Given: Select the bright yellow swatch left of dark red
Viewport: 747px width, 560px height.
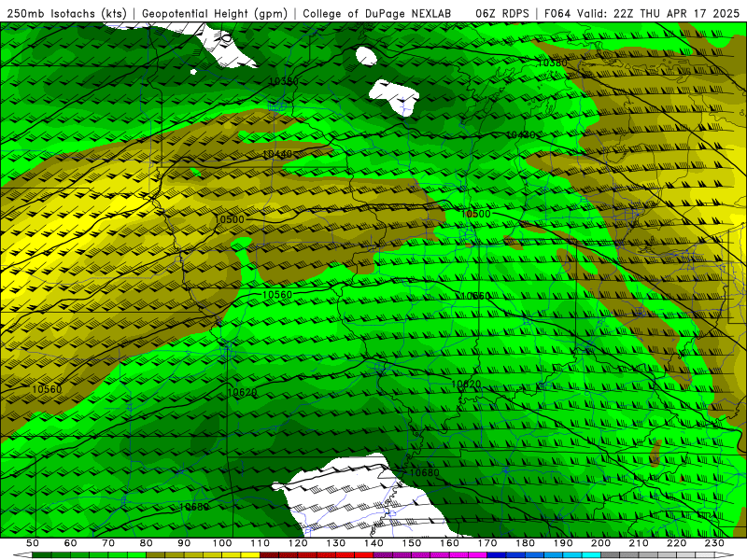Looking at the screenshot, I should 250,554.
